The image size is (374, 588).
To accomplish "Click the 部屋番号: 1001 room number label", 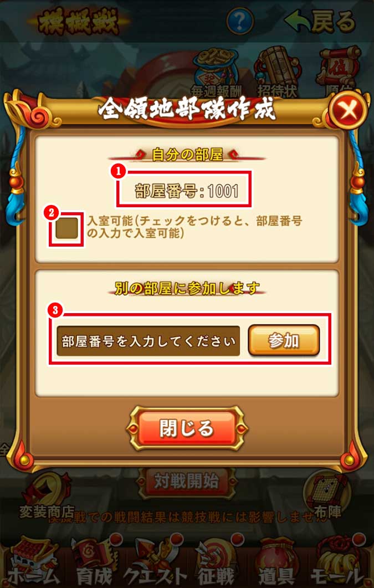I will pyautogui.click(x=186, y=191).
